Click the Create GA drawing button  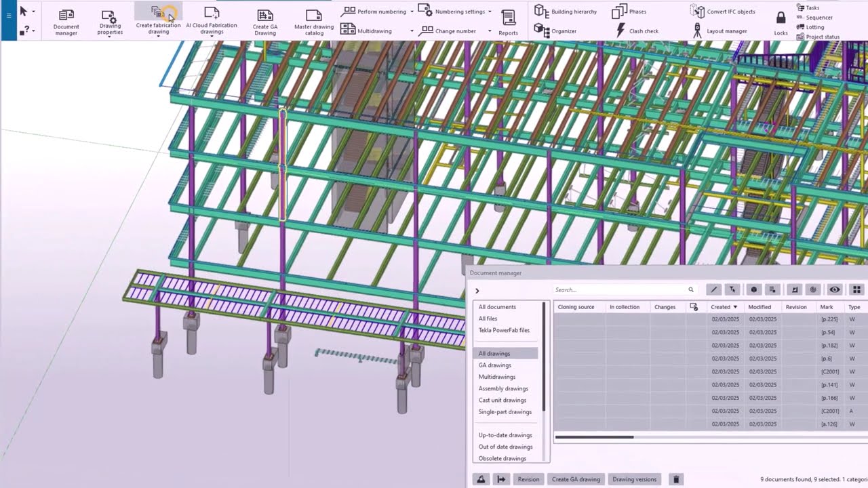(576, 479)
